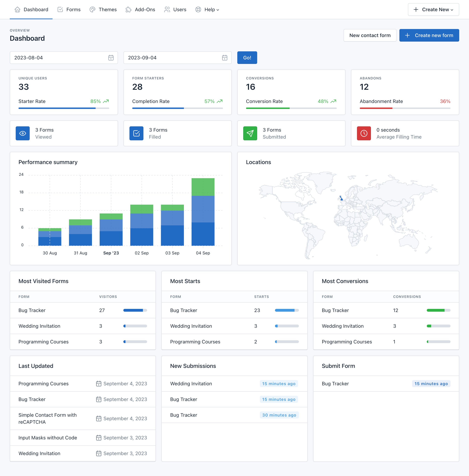Click the New contact form button
469x476 pixels.
[x=370, y=35]
